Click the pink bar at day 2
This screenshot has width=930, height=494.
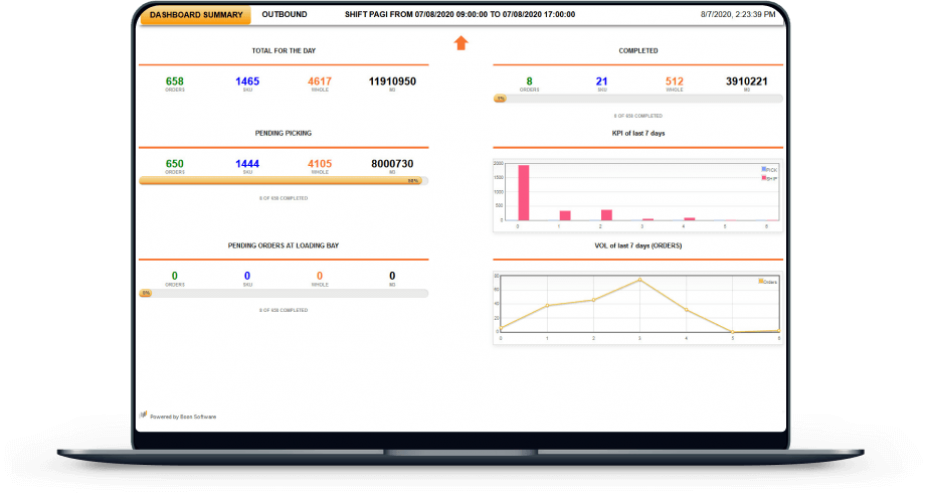[x=606, y=215]
